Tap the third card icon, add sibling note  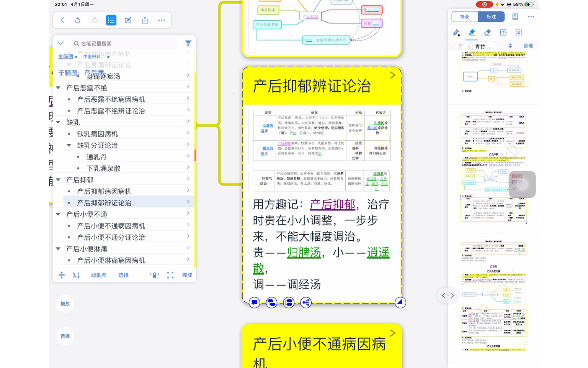tap(289, 302)
